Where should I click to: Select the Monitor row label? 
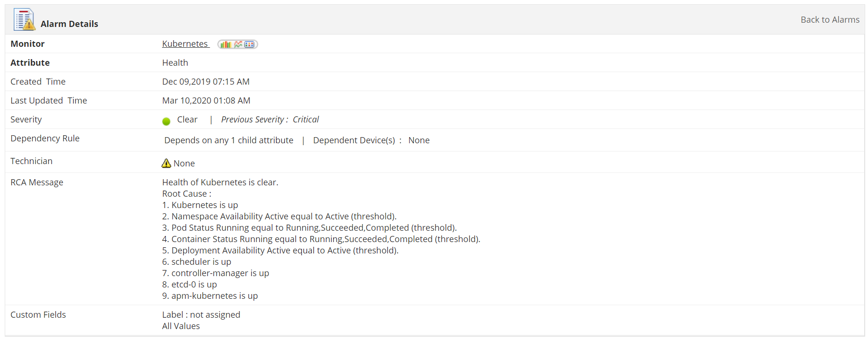pyautogui.click(x=27, y=43)
